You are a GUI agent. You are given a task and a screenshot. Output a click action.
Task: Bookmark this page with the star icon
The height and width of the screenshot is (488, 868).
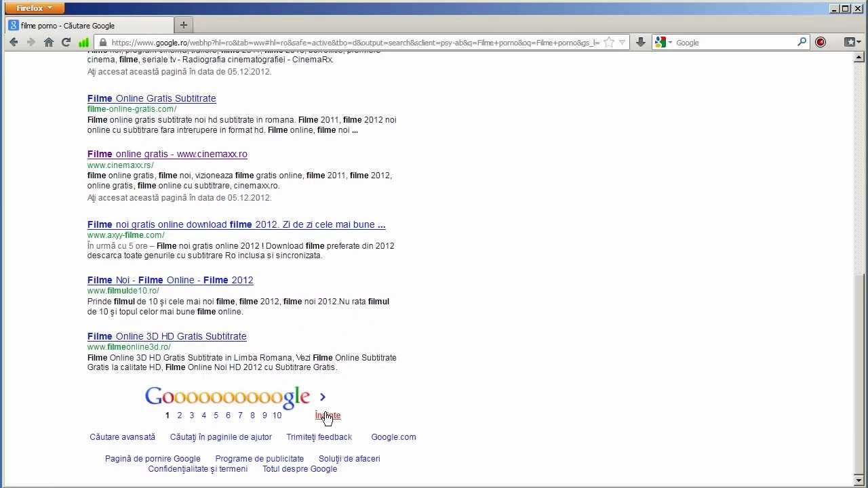609,42
